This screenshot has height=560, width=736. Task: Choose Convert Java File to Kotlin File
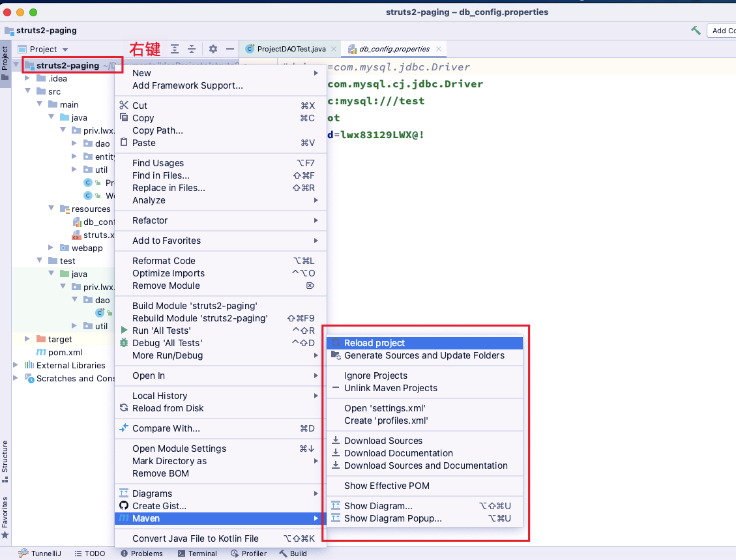[220, 538]
